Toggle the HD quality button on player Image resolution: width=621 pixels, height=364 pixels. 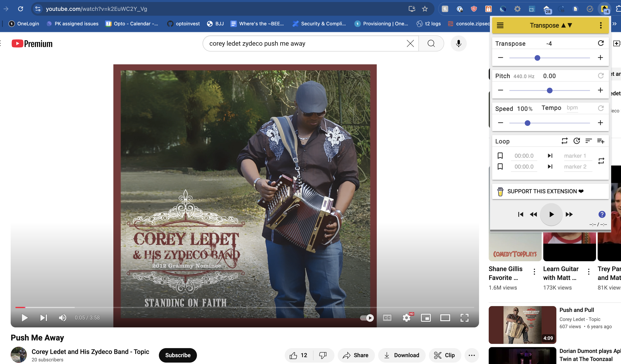click(407, 318)
